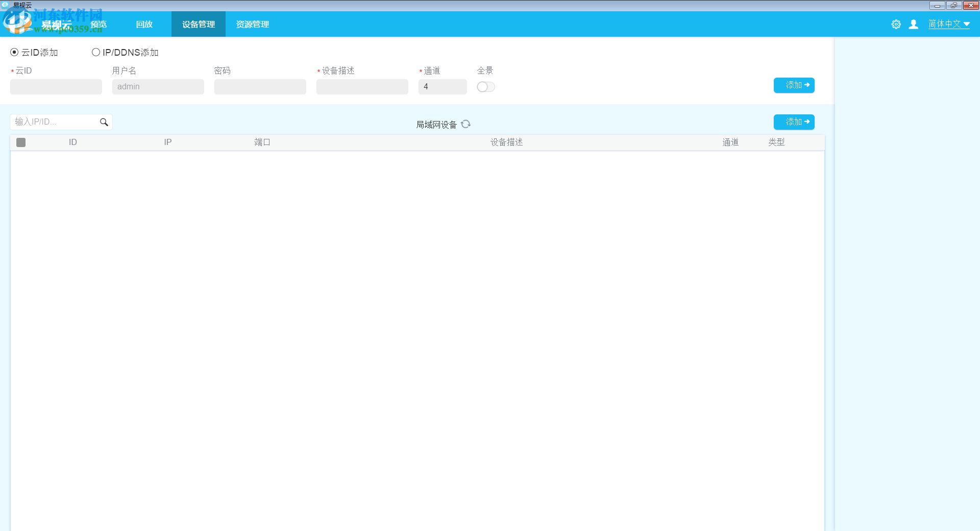This screenshot has width=980, height=531.
Task: Open the 资源管理 tab
Action: pyautogui.click(x=253, y=24)
